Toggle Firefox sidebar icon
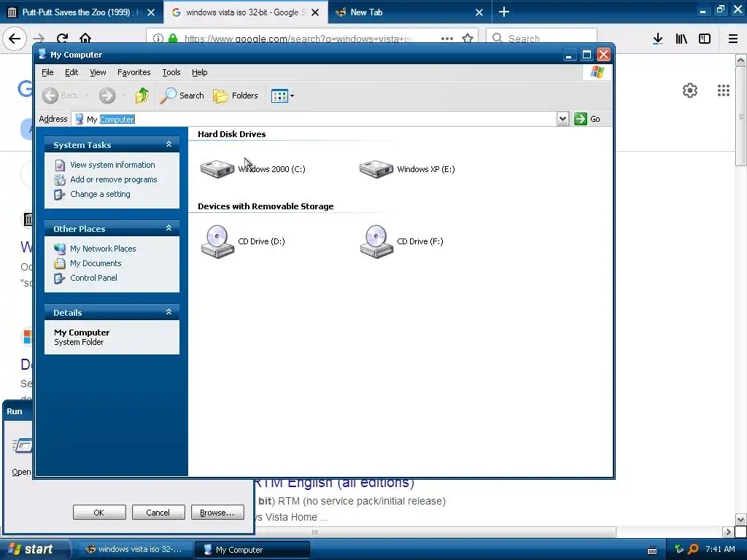This screenshot has height=560, width=747. (705, 39)
